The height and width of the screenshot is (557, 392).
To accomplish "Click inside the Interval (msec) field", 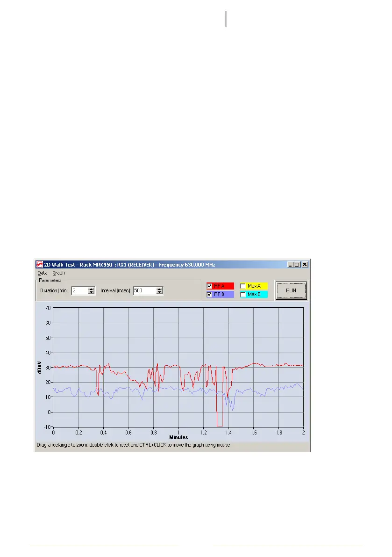I will [145, 290].
